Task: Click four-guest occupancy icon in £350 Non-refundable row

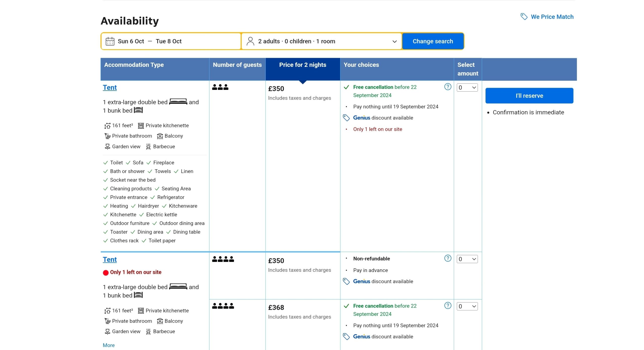Action: click(x=223, y=259)
